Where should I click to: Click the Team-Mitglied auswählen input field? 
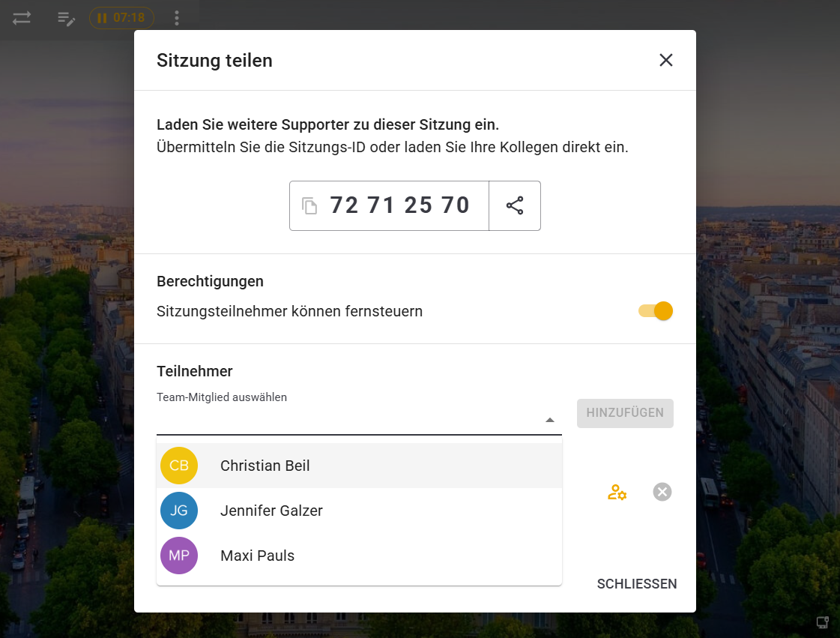(x=348, y=420)
